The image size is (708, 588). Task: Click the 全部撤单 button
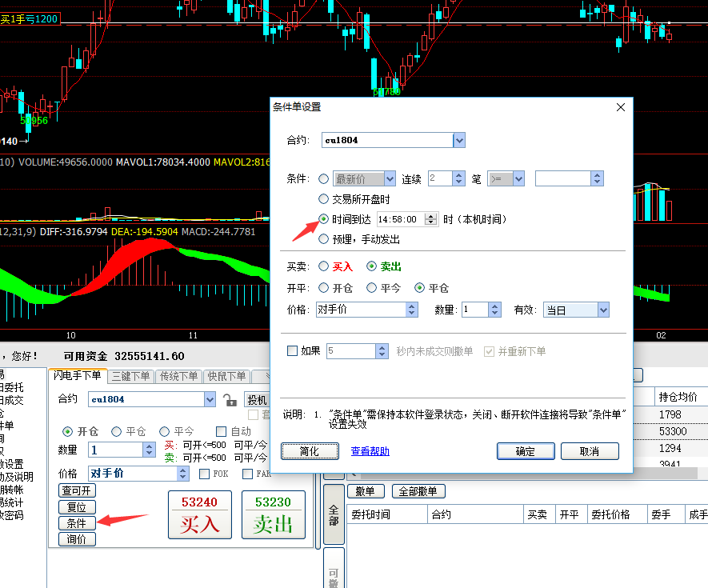[418, 491]
